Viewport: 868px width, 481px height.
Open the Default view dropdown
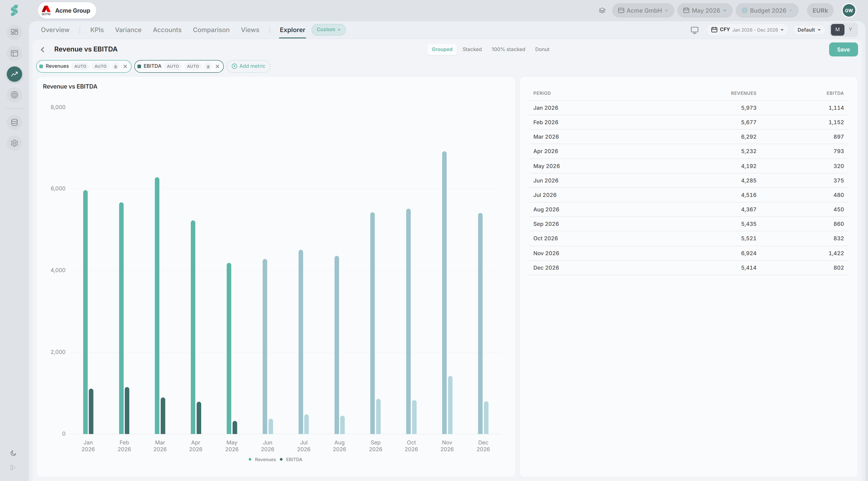pyautogui.click(x=809, y=30)
